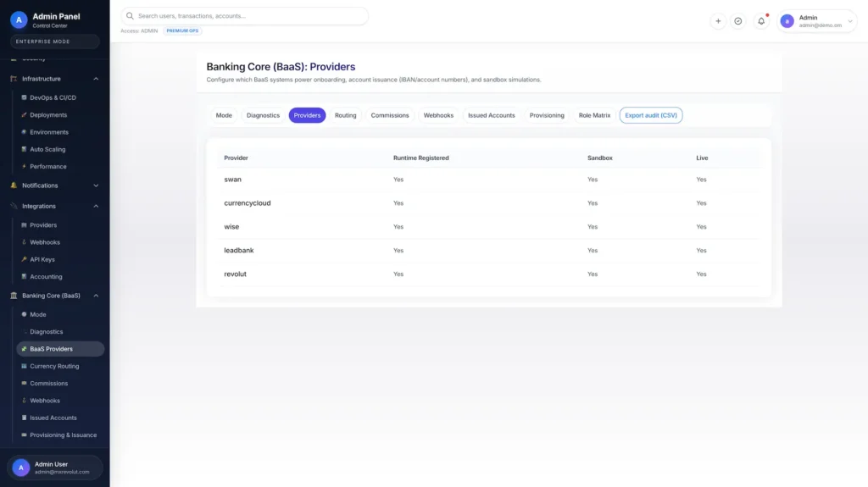This screenshot has height=487, width=868.
Task: Click the checkmark circle icon in top bar
Action: coord(738,21)
